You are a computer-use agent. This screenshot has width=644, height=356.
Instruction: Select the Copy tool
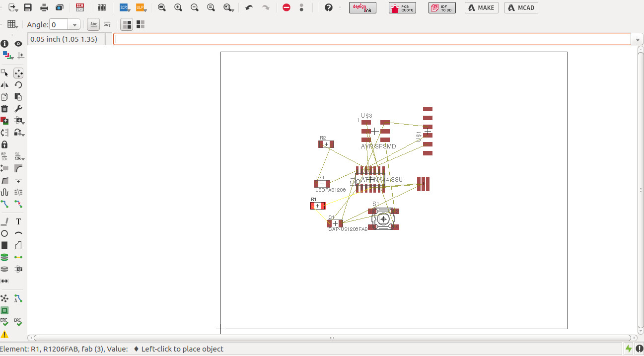point(4,97)
